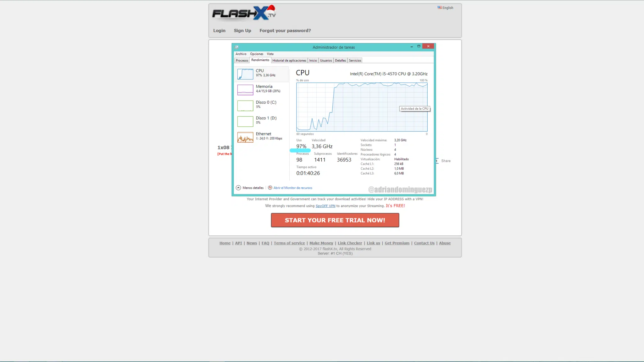
Task: Click the main CPU usage graph
Action: 362,107
